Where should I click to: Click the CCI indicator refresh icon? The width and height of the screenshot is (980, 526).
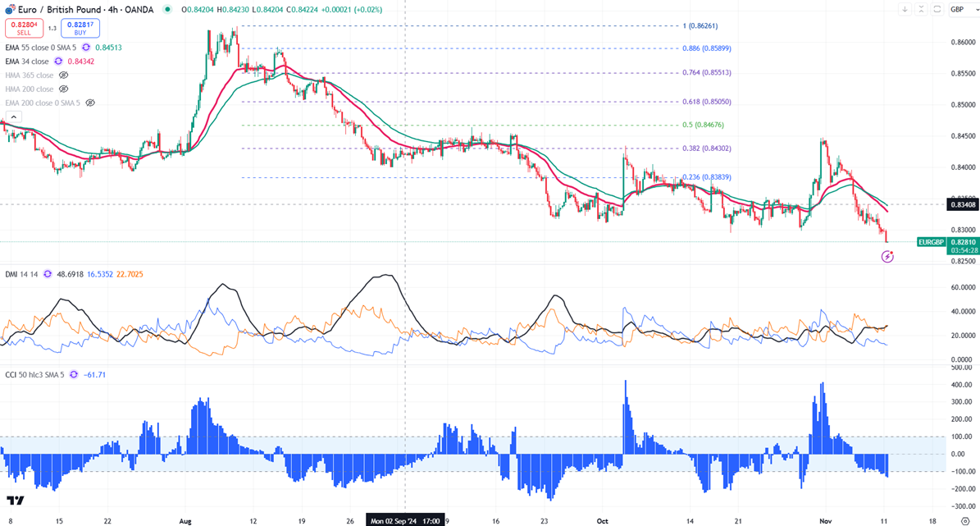click(x=74, y=374)
